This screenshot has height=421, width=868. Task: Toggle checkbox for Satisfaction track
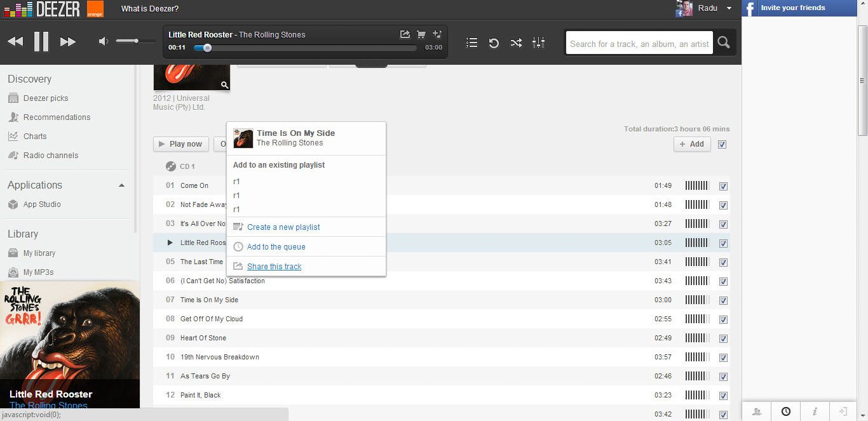coord(723,281)
